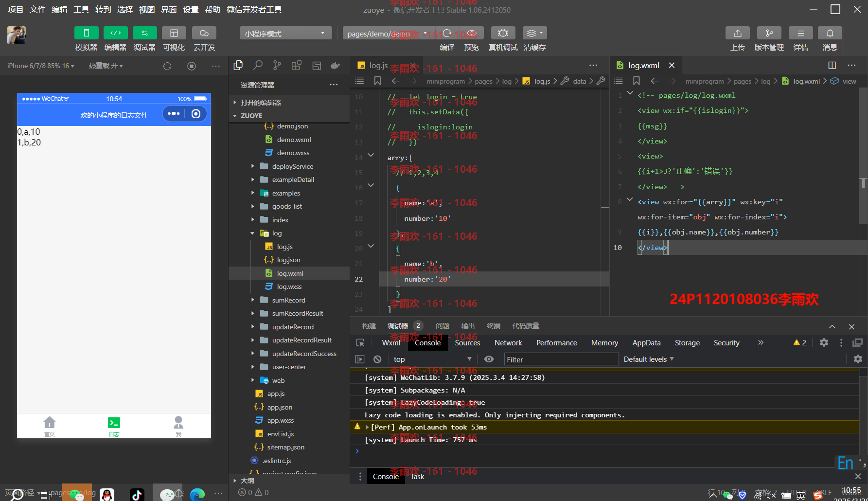Open the mini-program mode dropdown
The width and height of the screenshot is (868, 501).
coord(285,33)
